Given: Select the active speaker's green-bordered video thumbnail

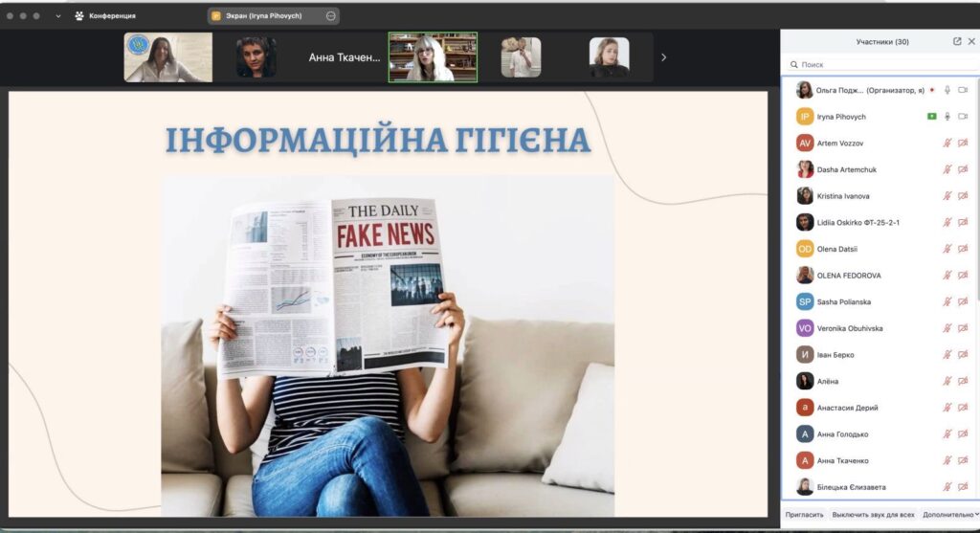Looking at the screenshot, I should [433, 57].
